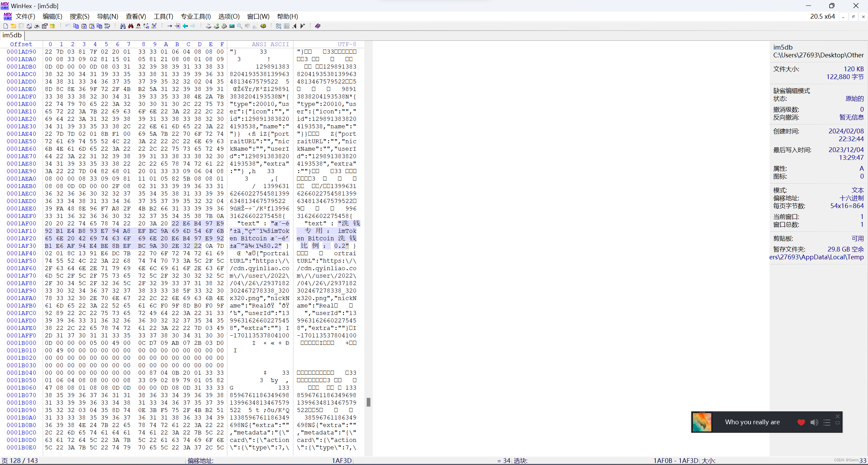Open the music widget playlist icon
This screenshot has width=868, height=465.
(827, 422)
